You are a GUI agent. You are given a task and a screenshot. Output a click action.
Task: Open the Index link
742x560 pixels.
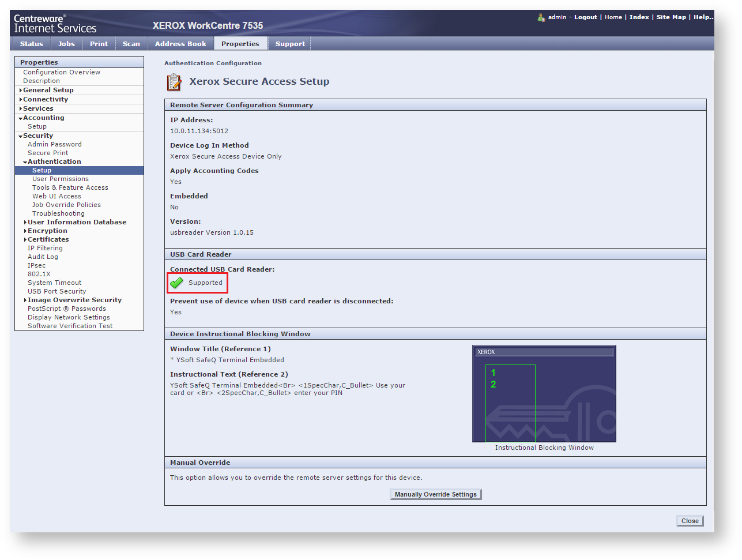pos(639,17)
